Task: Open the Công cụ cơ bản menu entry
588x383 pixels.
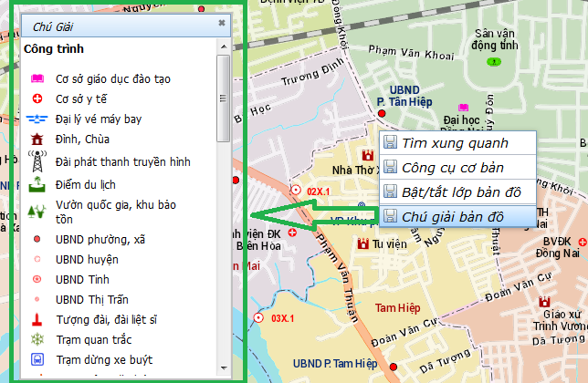Action: point(457,168)
